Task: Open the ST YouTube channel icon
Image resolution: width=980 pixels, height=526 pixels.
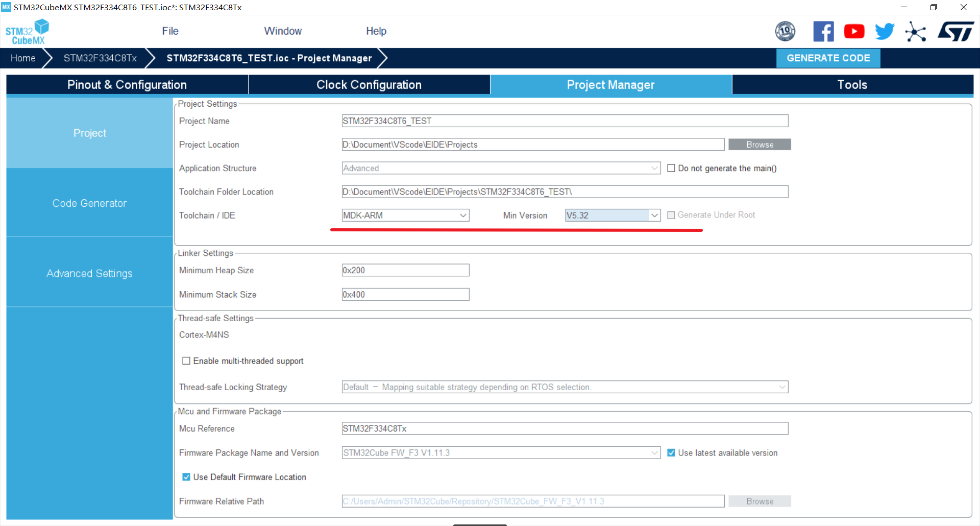Action: [x=854, y=31]
